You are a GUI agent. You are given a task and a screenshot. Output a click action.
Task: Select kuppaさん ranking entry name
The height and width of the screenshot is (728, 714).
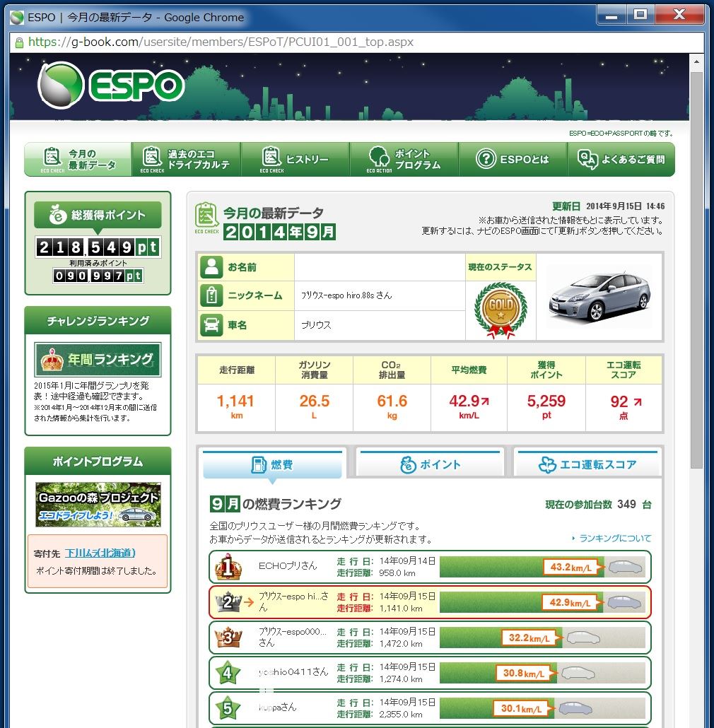tap(277, 707)
